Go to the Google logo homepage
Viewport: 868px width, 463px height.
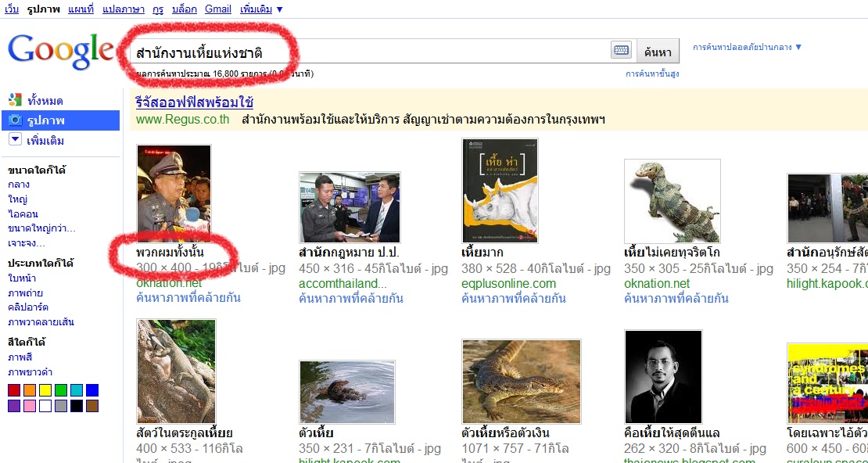(61, 52)
